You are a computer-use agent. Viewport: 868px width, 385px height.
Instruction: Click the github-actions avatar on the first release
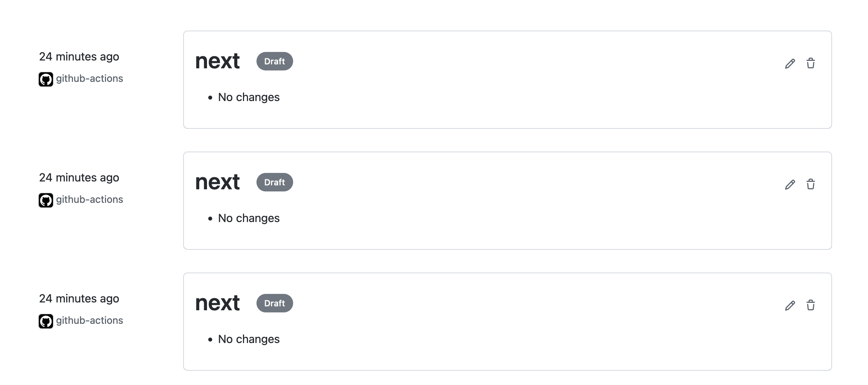pyautogui.click(x=46, y=79)
